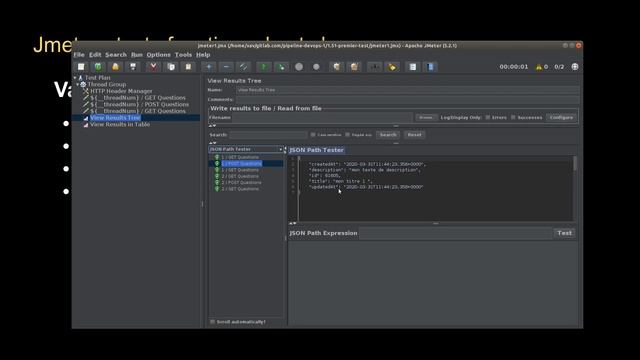Screen dimensions: 640x360
Task: Click the Reset Search toolbar icon
Action: (x=392, y=67)
